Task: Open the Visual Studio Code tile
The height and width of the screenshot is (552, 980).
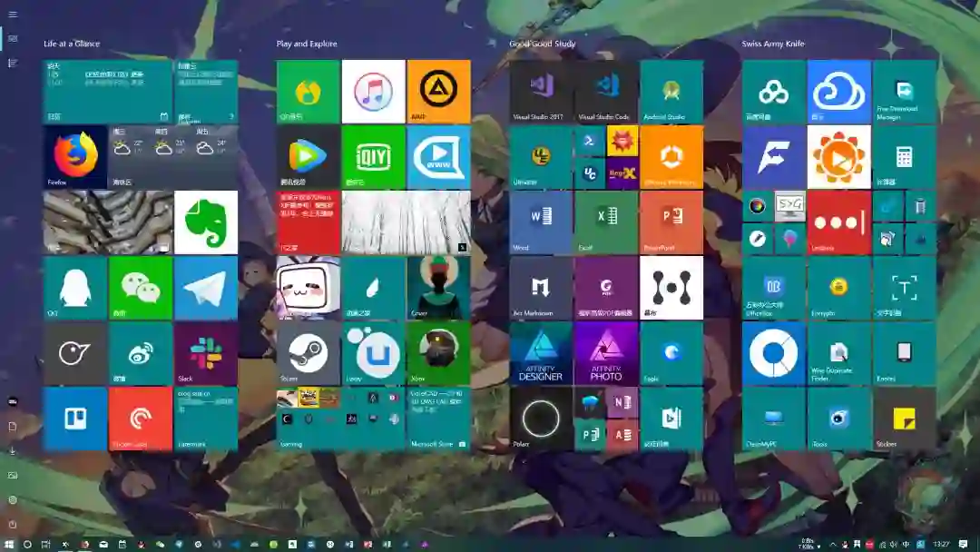Action: pos(607,92)
